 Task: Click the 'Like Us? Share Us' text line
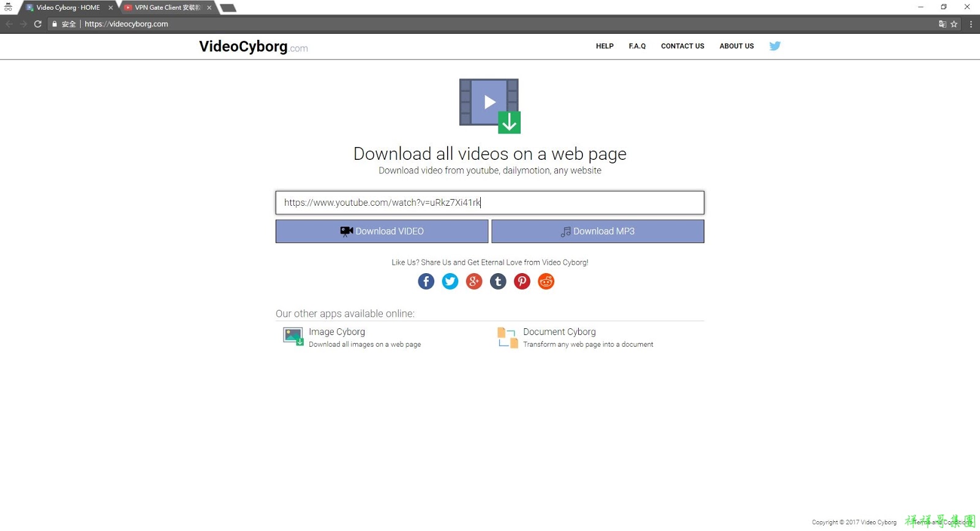tap(490, 263)
